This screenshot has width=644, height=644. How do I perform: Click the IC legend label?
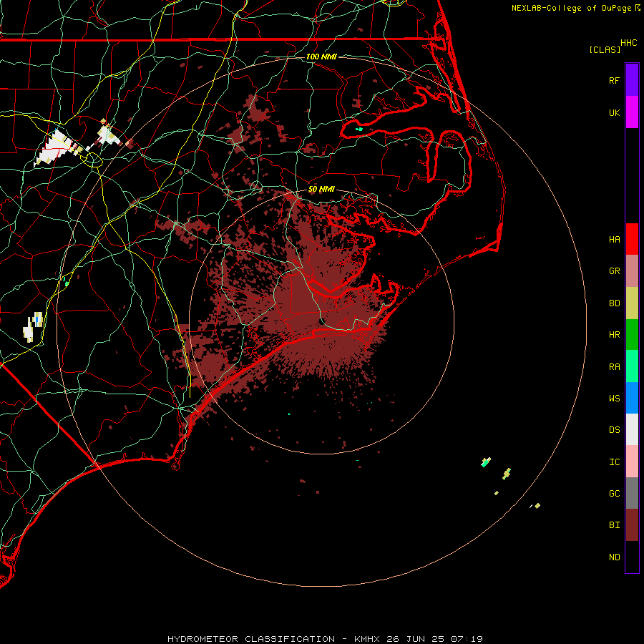614,462
